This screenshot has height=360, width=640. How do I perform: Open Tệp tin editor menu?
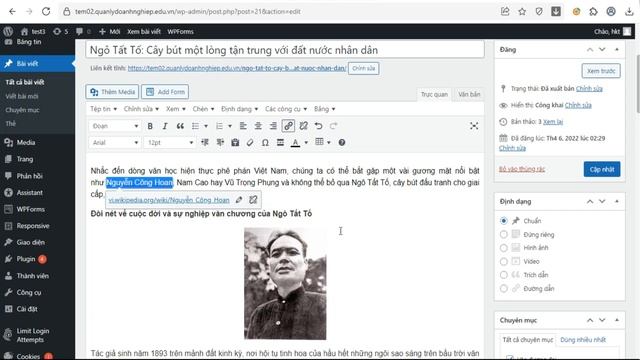tap(104, 109)
